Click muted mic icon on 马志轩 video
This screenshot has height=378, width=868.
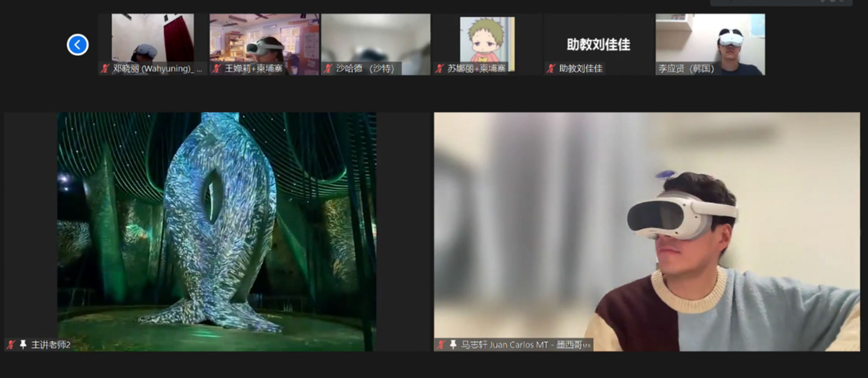[441, 345]
